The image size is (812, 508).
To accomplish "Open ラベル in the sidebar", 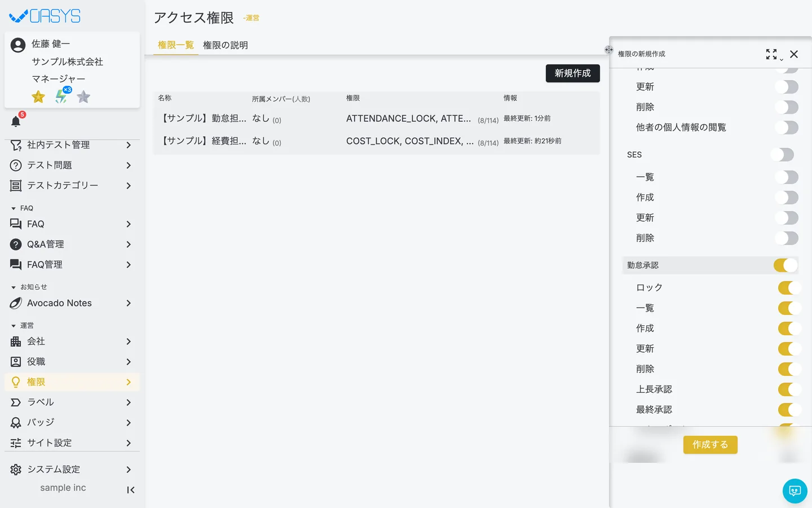I will tap(72, 402).
